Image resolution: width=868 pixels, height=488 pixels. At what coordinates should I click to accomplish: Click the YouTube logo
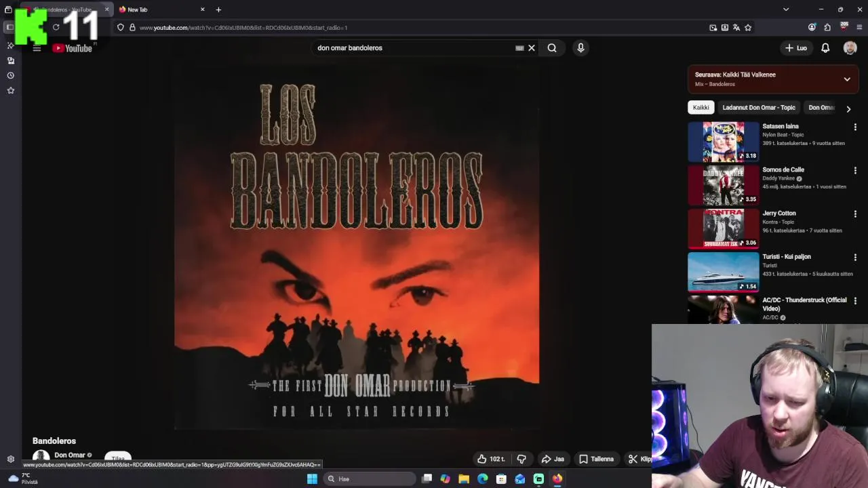[72, 48]
